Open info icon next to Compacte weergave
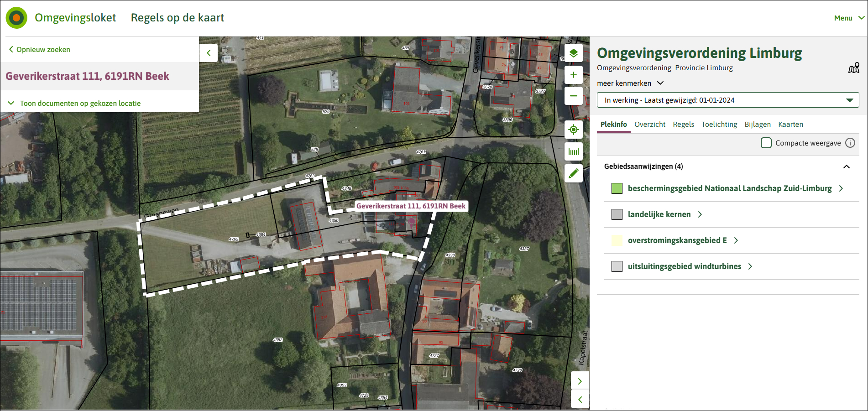 pyautogui.click(x=850, y=143)
